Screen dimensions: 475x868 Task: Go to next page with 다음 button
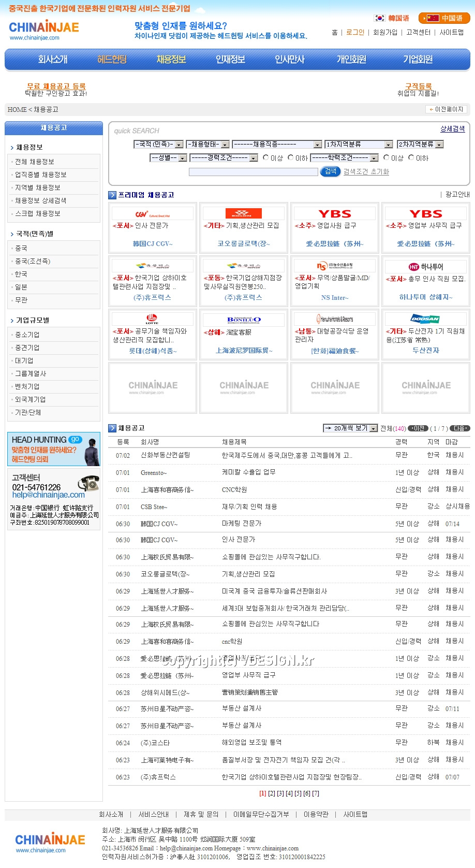460,428
